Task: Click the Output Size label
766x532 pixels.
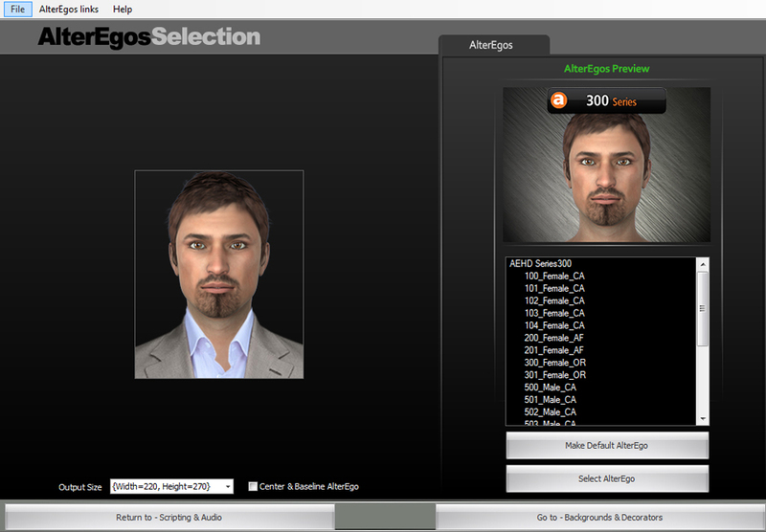Action: [x=80, y=487]
